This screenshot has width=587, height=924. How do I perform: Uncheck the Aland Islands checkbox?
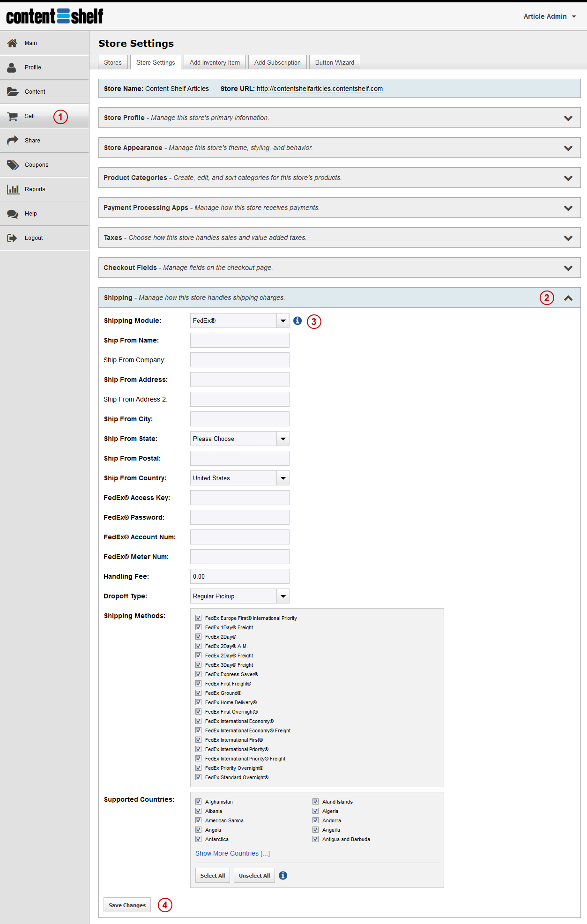(316, 802)
